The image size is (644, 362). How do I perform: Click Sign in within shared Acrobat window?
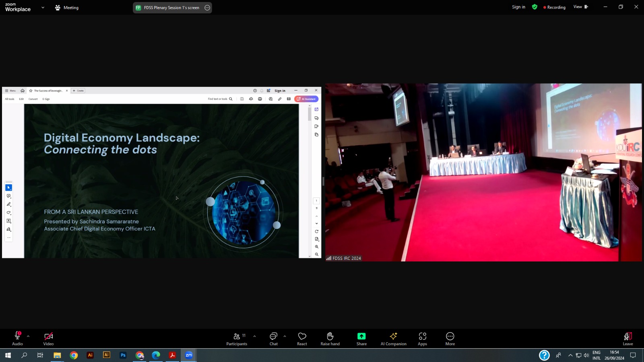pos(280,90)
